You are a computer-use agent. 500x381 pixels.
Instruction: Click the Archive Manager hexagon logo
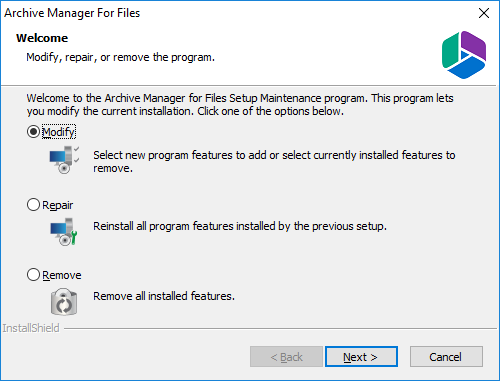[464, 55]
